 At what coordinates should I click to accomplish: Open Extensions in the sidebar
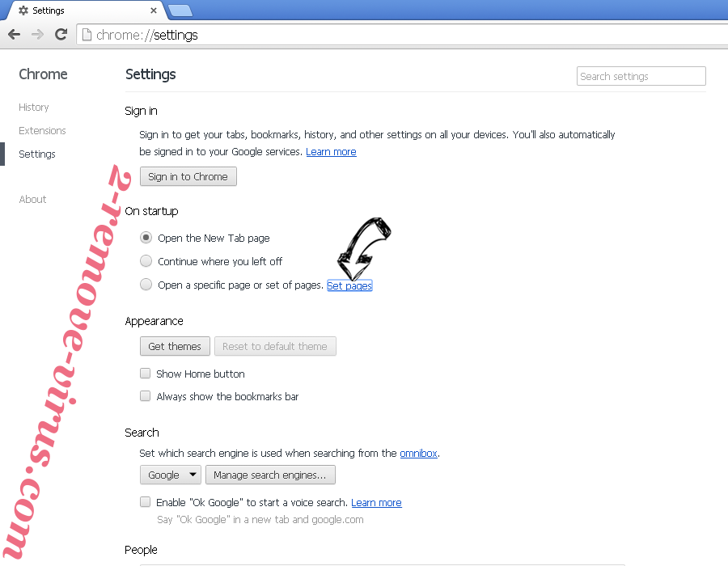coord(42,130)
